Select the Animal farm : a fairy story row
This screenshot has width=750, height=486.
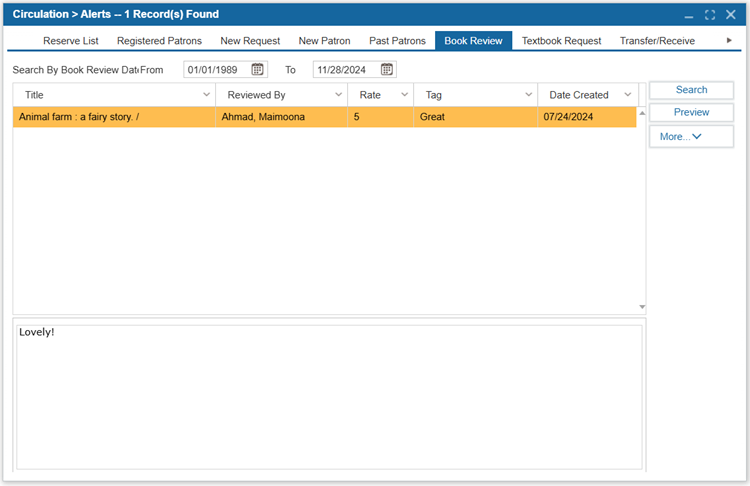tap(324, 117)
